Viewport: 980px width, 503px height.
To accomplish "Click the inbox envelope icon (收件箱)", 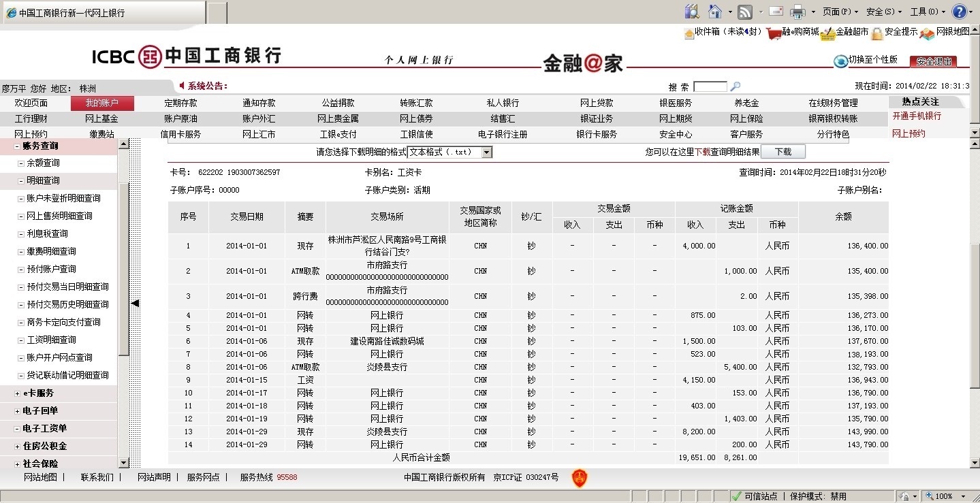I will point(689,32).
